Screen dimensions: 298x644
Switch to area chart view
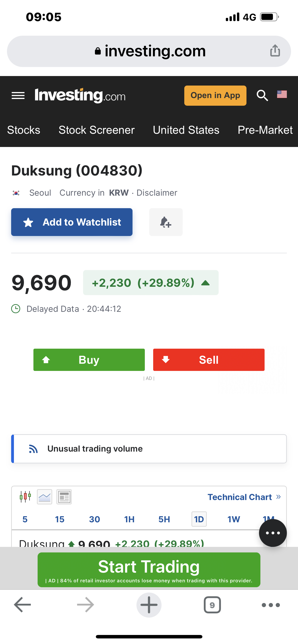click(45, 497)
